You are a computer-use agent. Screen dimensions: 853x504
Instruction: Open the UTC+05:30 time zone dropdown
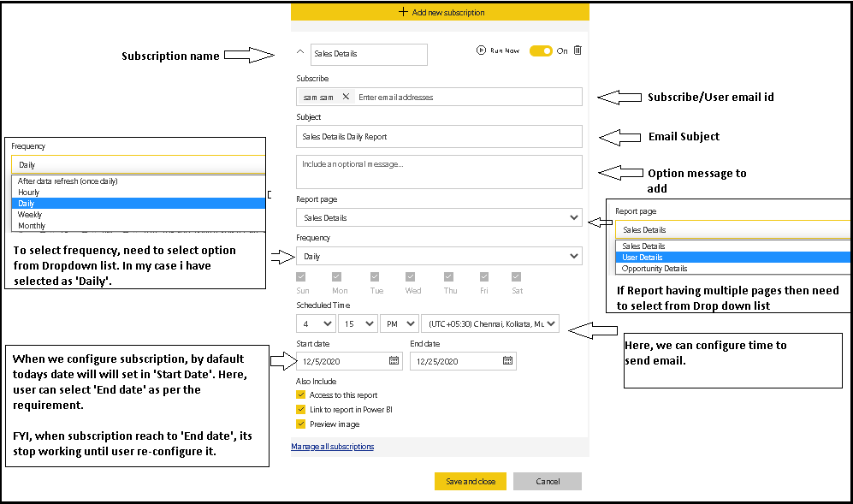point(490,323)
